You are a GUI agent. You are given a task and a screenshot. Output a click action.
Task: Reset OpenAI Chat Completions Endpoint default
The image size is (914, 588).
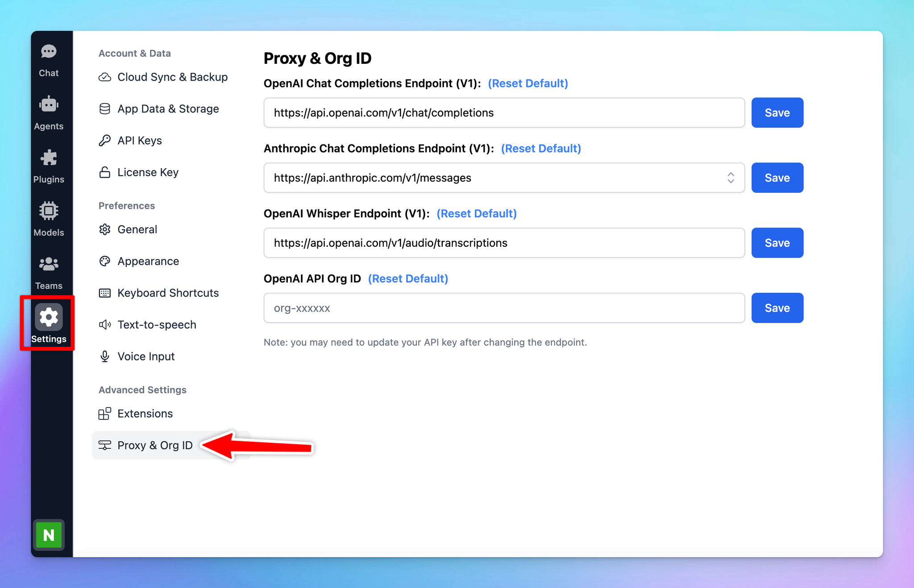[528, 83]
